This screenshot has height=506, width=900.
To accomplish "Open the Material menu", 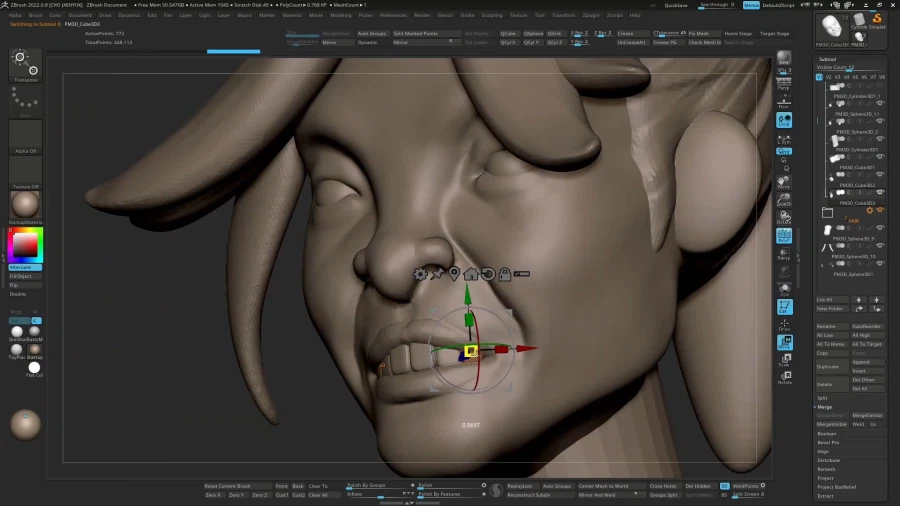I will (292, 15).
